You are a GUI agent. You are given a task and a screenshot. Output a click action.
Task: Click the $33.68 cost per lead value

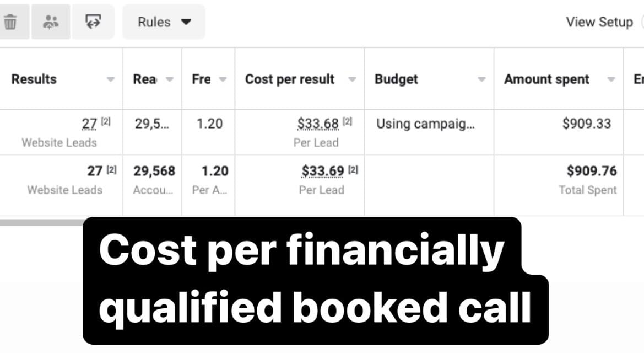[318, 124]
